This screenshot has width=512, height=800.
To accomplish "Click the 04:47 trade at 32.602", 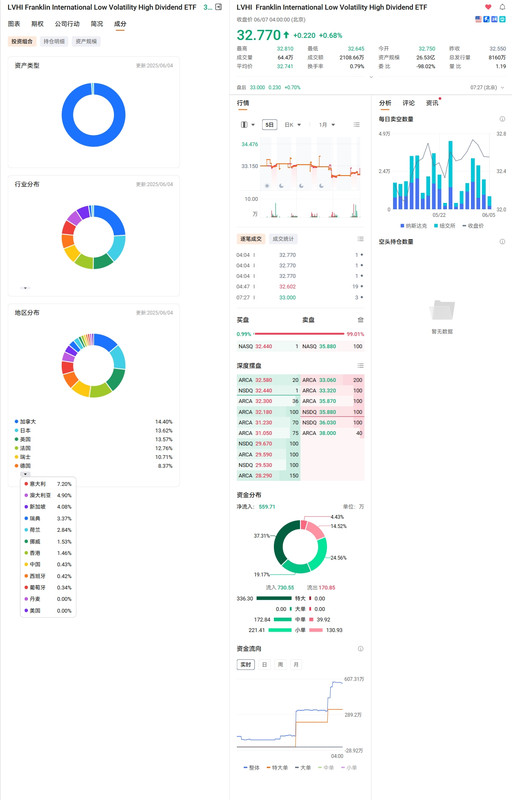I will click(300, 287).
